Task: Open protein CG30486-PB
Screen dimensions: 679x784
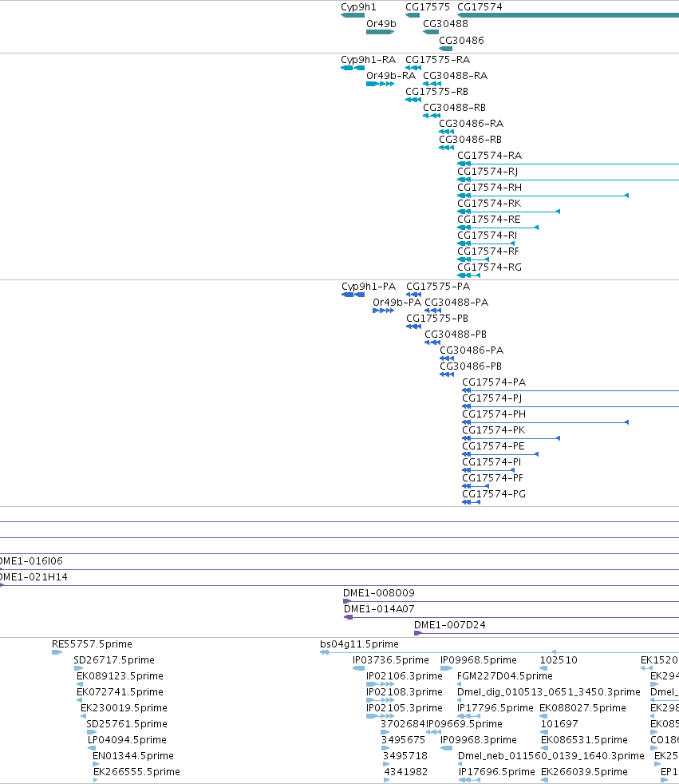Action: [471, 366]
